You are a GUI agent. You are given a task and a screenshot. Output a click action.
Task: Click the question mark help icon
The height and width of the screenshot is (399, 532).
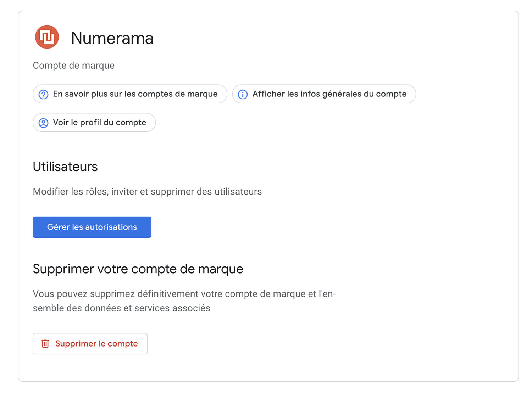[x=43, y=94]
